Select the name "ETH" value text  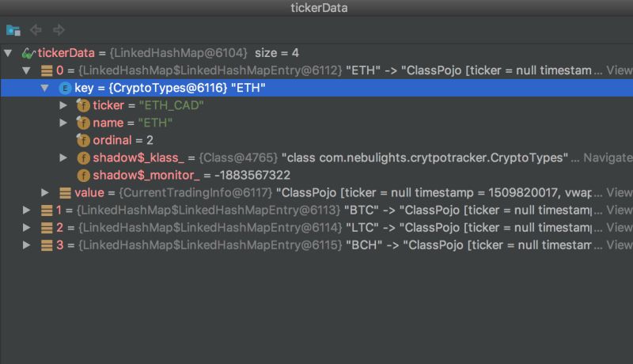155,123
